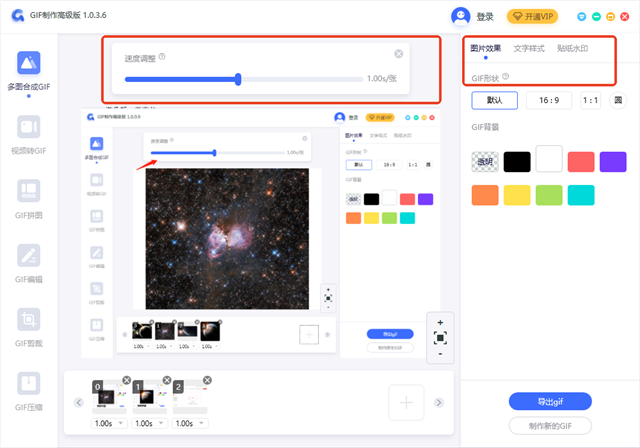Image resolution: width=640 pixels, height=448 pixels.
Task: Select the 圆 round GIF shape
Action: click(618, 100)
